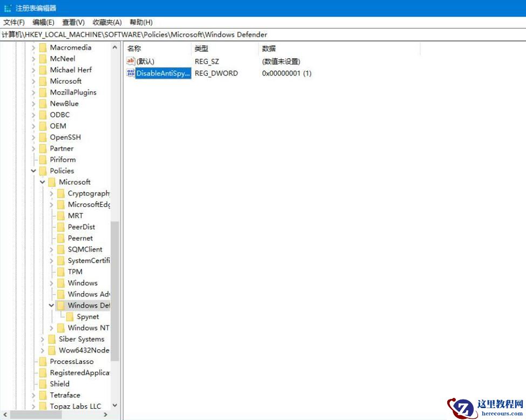Expand the Wow6432Node branch
This screenshot has width=526, height=420.
42,350
